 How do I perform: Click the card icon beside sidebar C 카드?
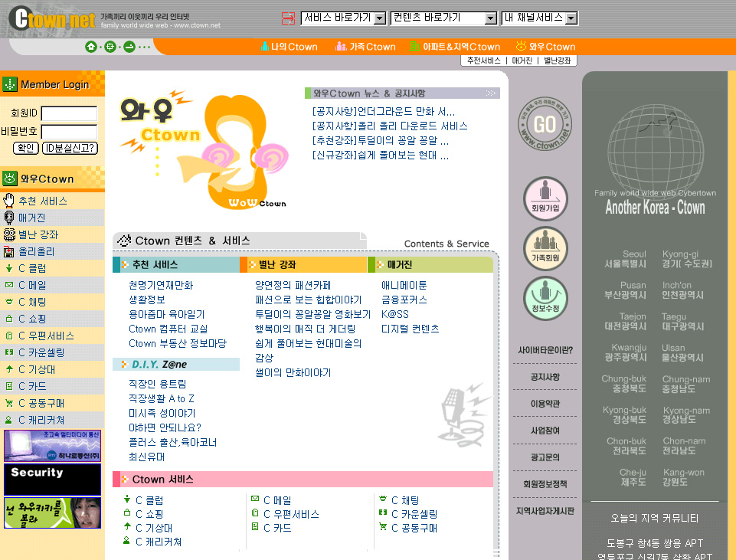pyautogui.click(x=9, y=386)
